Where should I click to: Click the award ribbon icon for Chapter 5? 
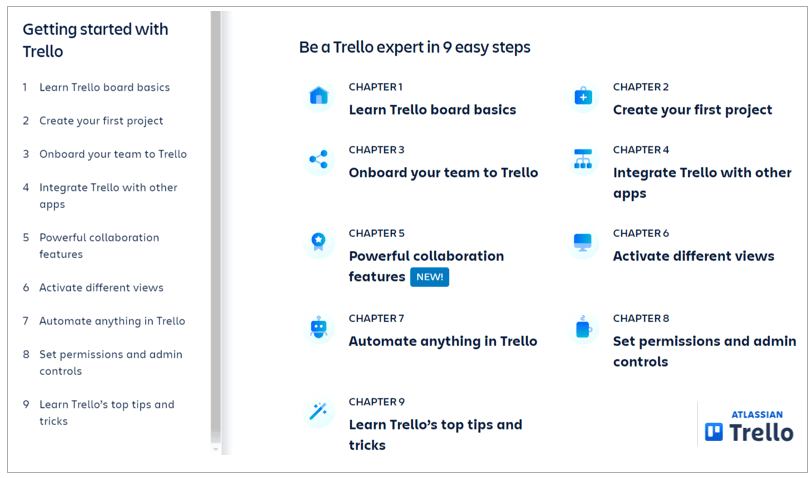[319, 242]
